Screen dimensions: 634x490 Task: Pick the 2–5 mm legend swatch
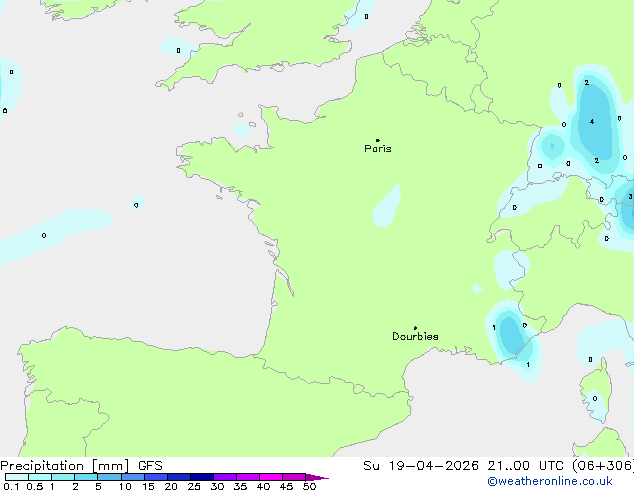pyautogui.click(x=86, y=477)
